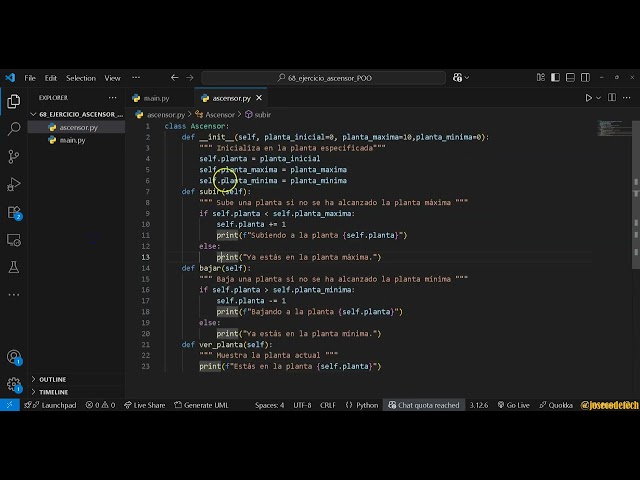Image resolution: width=640 pixels, height=480 pixels.
Task: Open Run and Debug view
Action: [x=13, y=184]
